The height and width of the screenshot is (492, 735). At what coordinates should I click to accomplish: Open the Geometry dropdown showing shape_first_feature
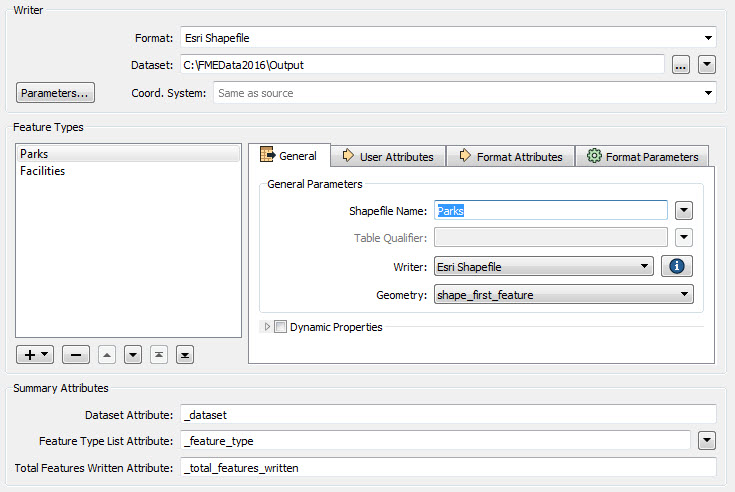tap(564, 294)
